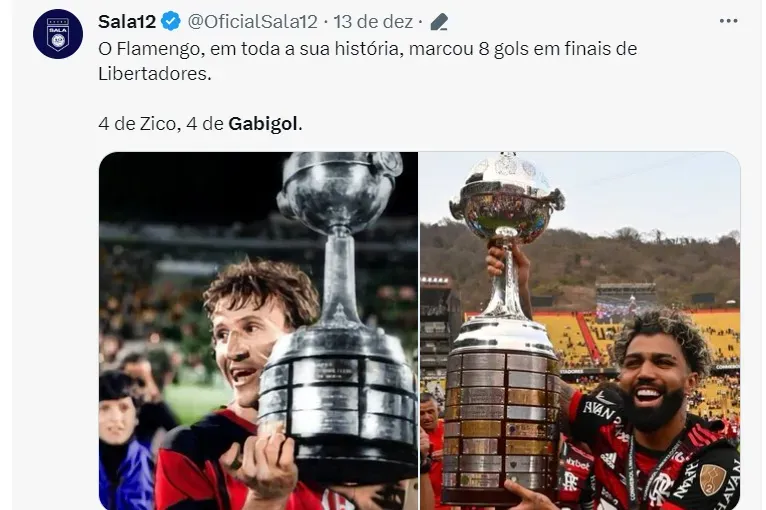Open the three-dot more options menu
Image resolution: width=766 pixels, height=510 pixels.
coord(728,21)
